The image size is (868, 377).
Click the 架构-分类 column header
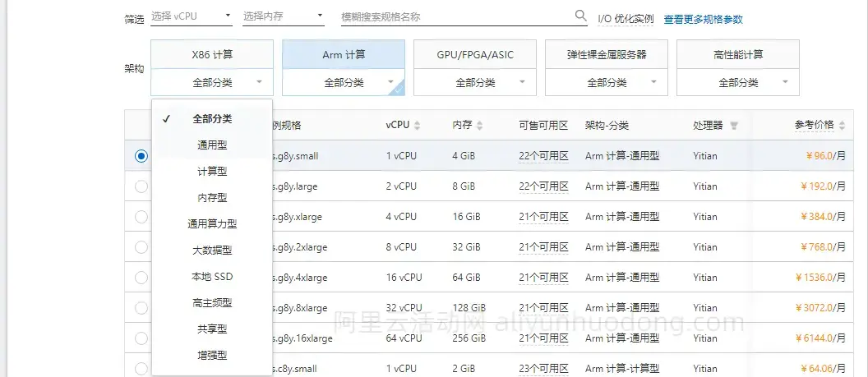(x=607, y=126)
